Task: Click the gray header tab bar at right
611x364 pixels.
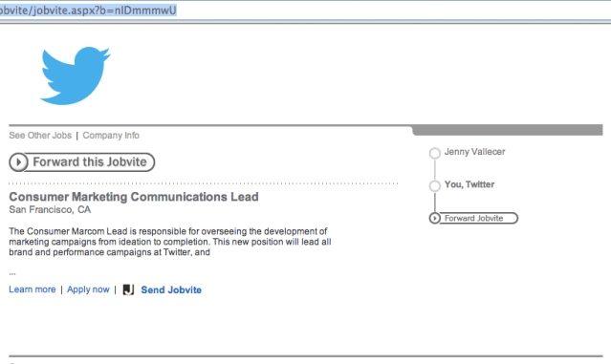Action: [508, 130]
